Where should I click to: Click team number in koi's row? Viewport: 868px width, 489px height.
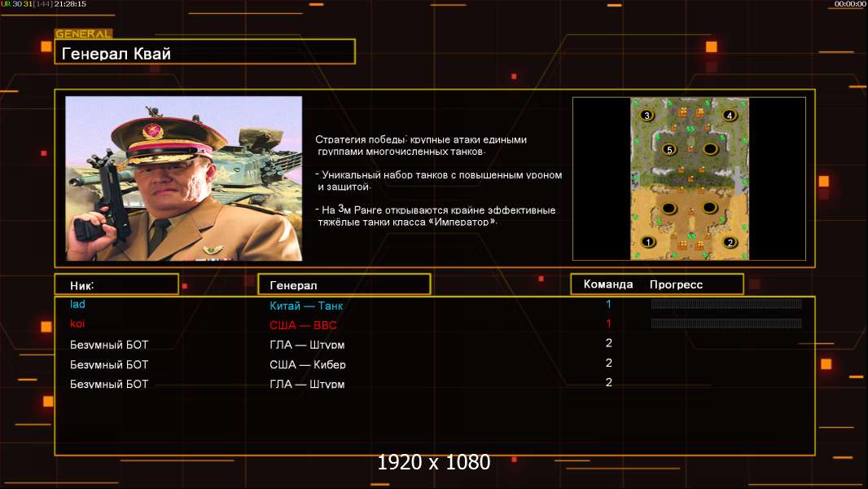tap(608, 324)
